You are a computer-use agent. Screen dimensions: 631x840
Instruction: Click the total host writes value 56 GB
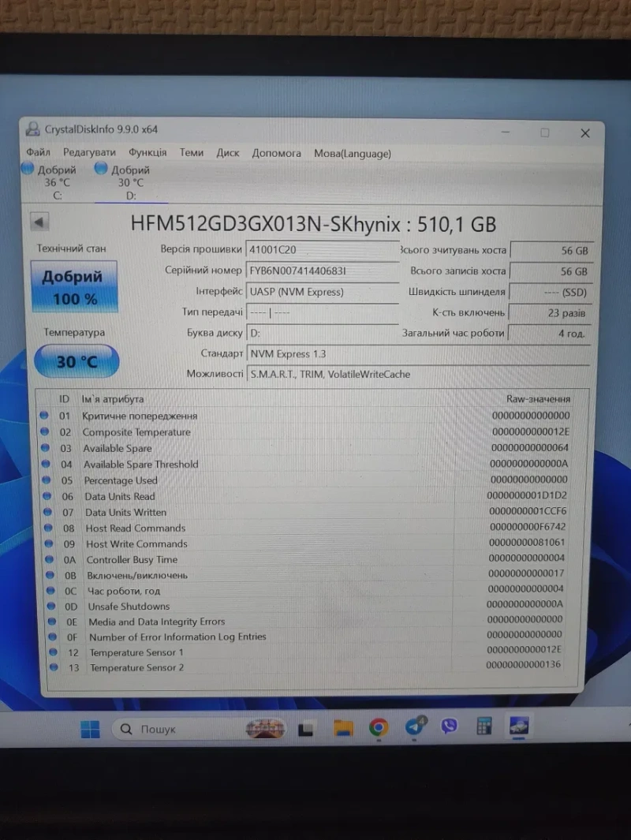[550, 271]
